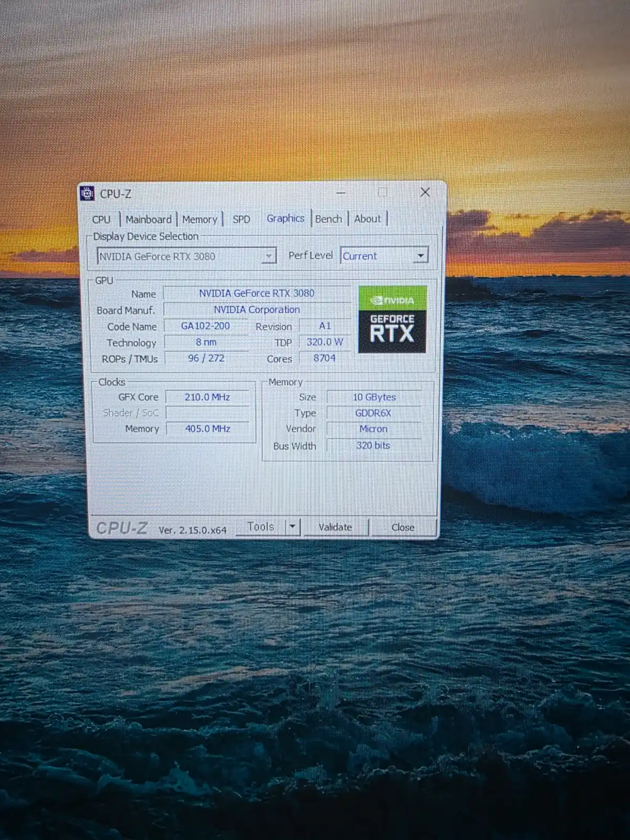Open the Tools dropdown arrow
The image size is (630, 840).
pyautogui.click(x=293, y=527)
